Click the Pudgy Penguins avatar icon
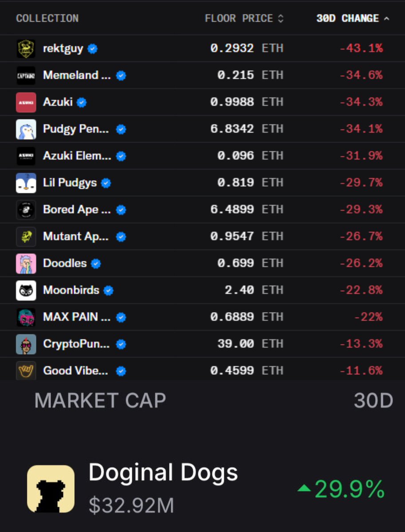405x532 pixels. [26, 129]
